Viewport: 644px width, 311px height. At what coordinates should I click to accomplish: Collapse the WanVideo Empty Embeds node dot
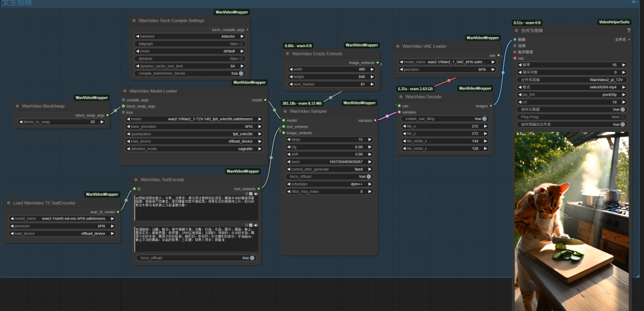click(287, 54)
